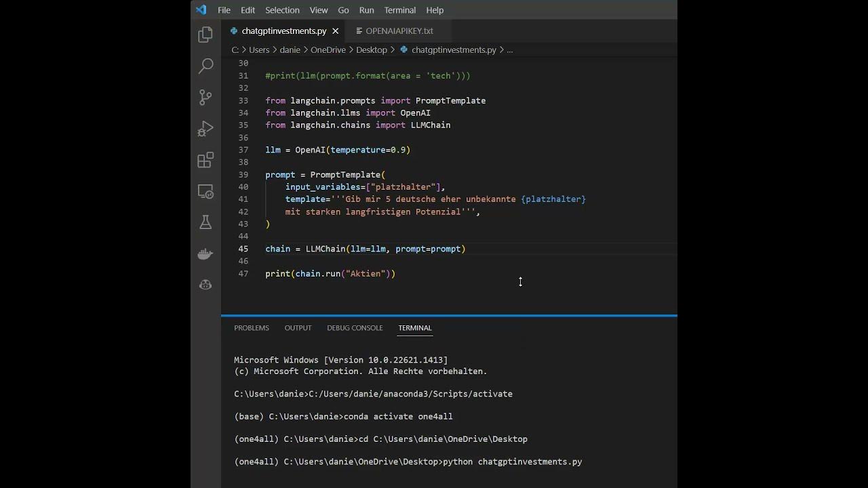Click the danie breadcrumb segment
Viewport: 868px width, 488px height.
click(x=290, y=50)
